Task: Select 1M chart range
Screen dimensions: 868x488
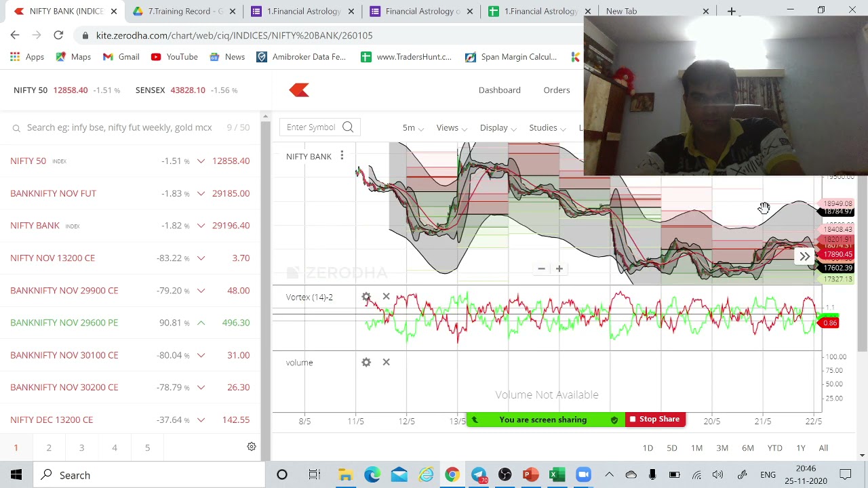Action: tap(696, 448)
